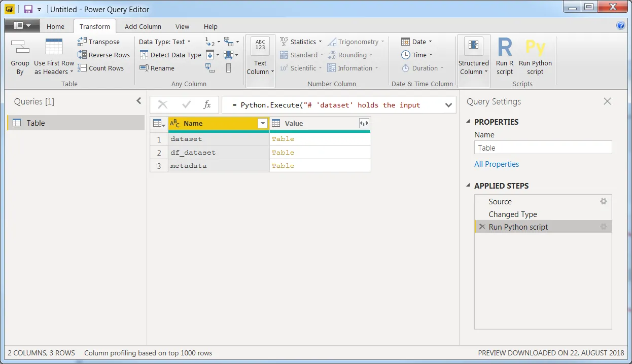Image resolution: width=632 pixels, height=364 pixels.
Task: Click the dataset name cell
Action: click(x=219, y=139)
